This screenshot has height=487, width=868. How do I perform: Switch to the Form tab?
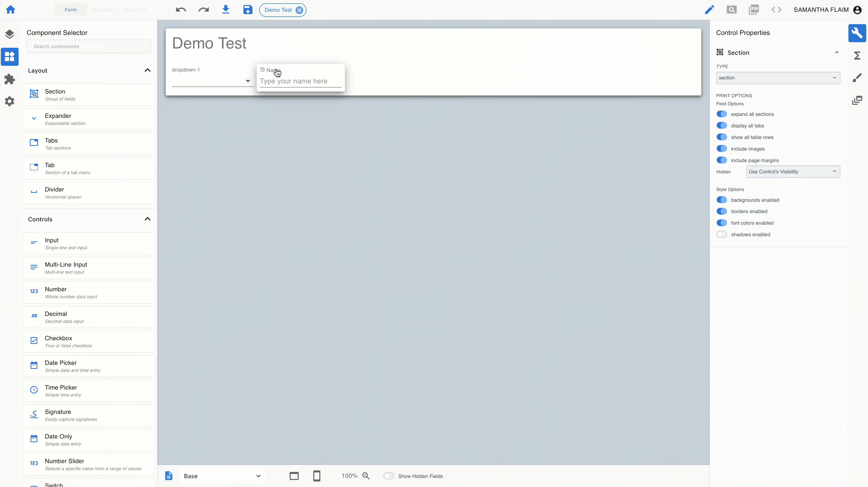(x=70, y=10)
